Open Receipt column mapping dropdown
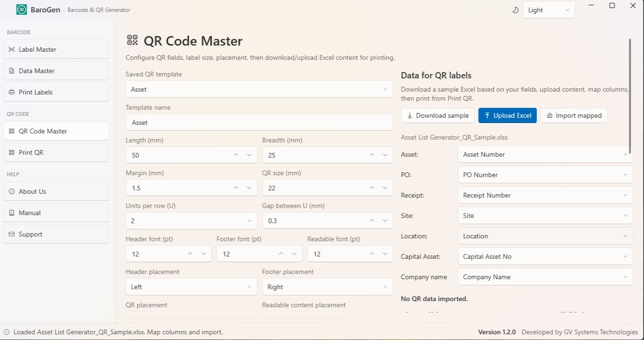Image resolution: width=644 pixels, height=340 pixels. 545,195
